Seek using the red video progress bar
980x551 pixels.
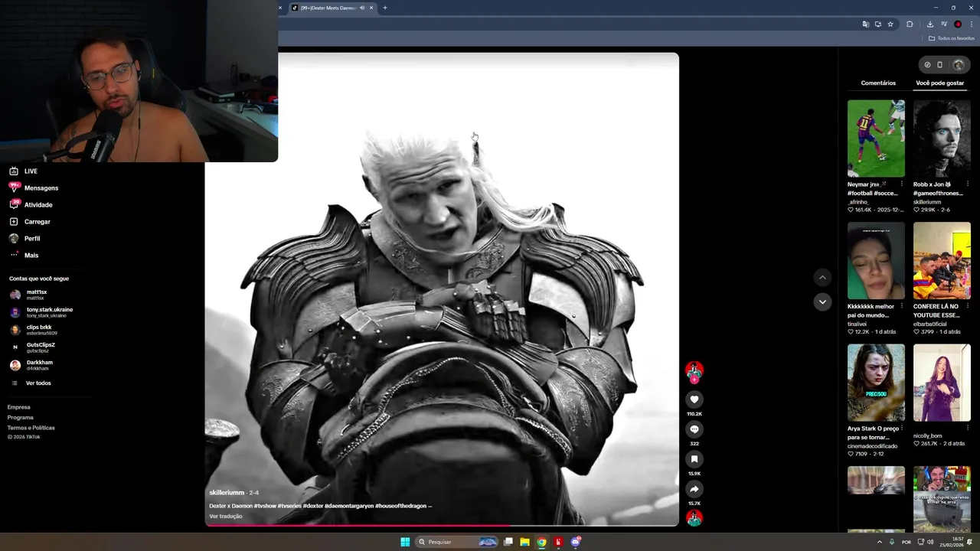(442, 525)
